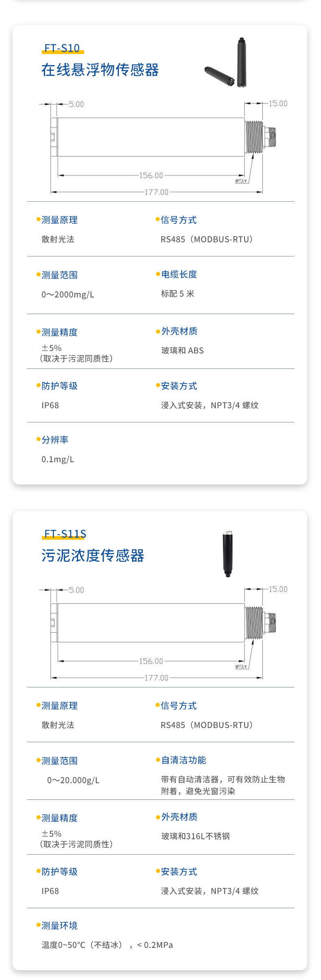This screenshot has height=980, width=321.
Task: Click the yellow bullet beside 测量环境
Action: (x=39, y=925)
